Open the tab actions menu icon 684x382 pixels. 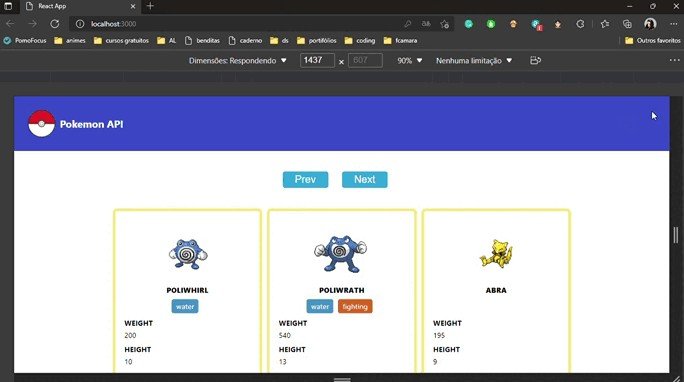(8, 6)
